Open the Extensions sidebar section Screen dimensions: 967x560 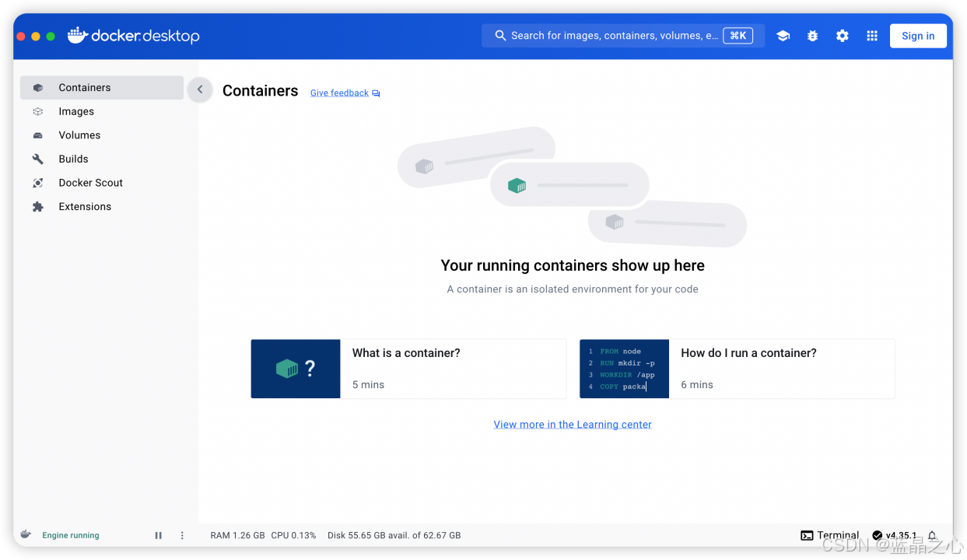[x=102, y=206]
